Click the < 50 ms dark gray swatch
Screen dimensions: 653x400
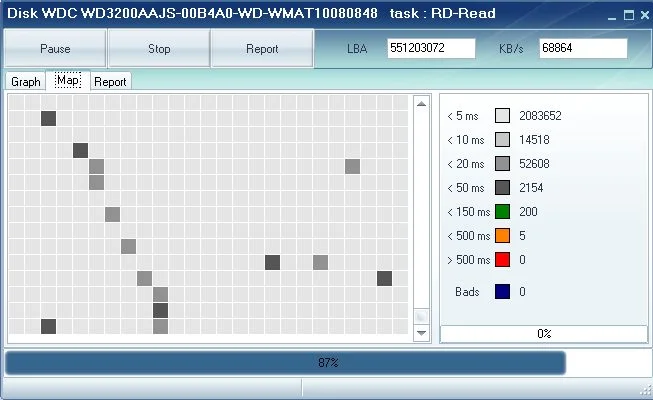click(x=502, y=188)
